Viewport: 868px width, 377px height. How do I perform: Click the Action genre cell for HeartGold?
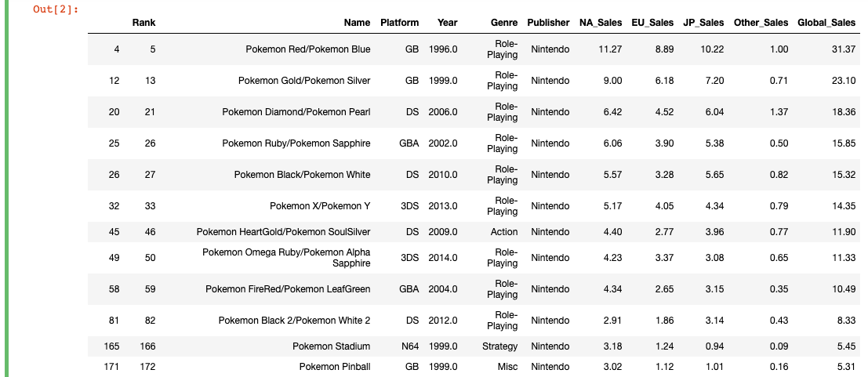pyautogui.click(x=504, y=232)
